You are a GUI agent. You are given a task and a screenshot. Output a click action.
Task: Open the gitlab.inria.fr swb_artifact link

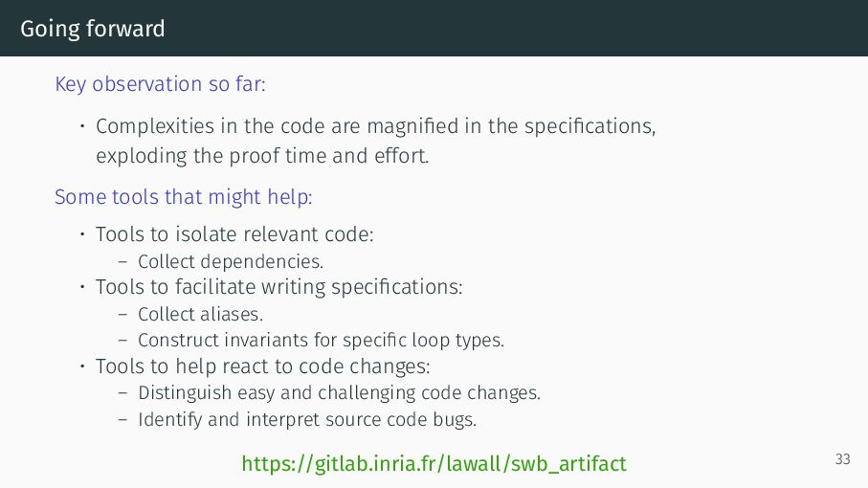point(434,464)
